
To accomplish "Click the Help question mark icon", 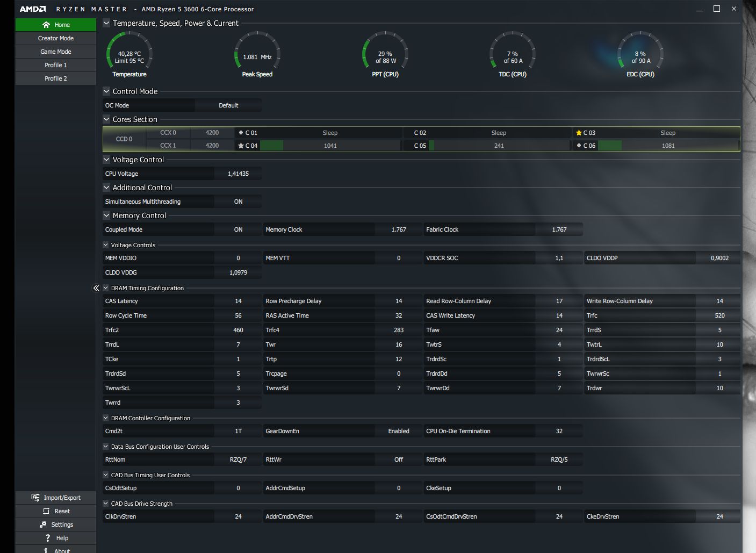I will point(48,538).
